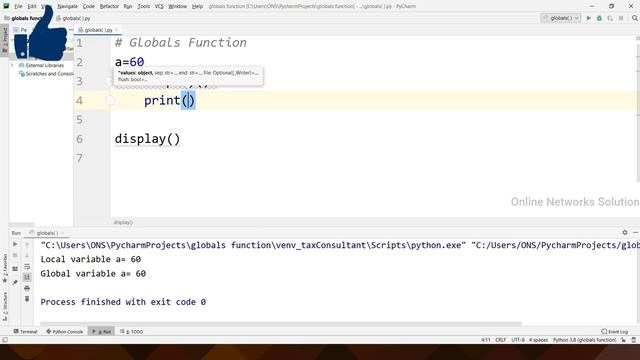
Task: Expand the External Libraries node
Action: (x=12, y=65)
